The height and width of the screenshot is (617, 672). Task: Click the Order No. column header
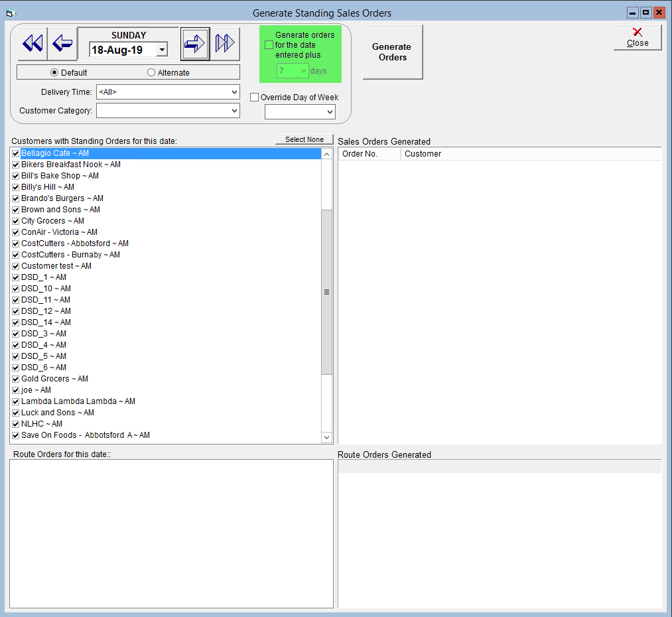tap(370, 154)
